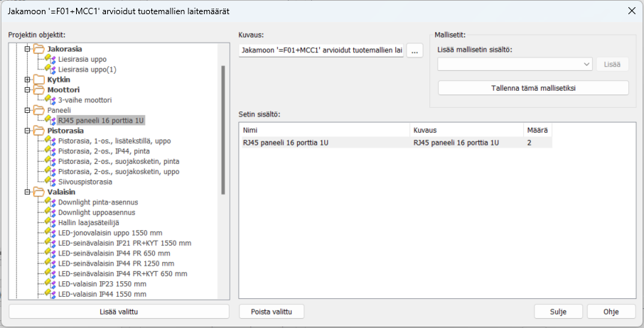Click Tallenna tämä mallisetiksi button
Screen dimensions: 644x328
533,88
